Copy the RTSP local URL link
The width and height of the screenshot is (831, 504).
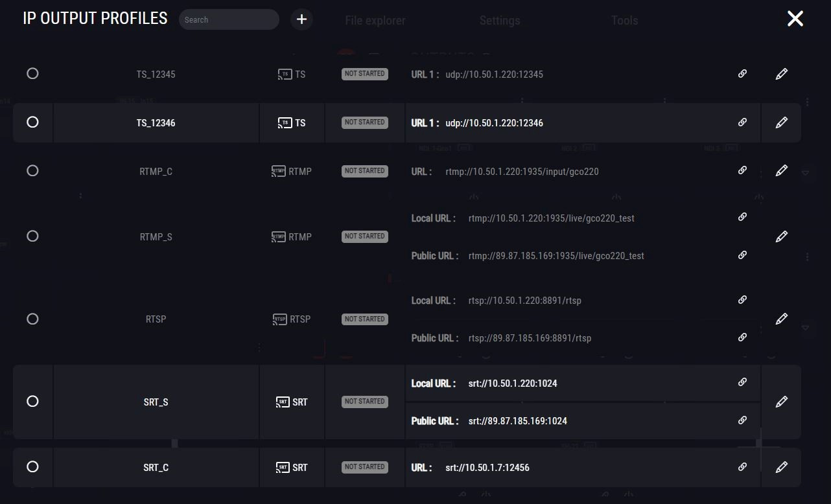(x=742, y=300)
